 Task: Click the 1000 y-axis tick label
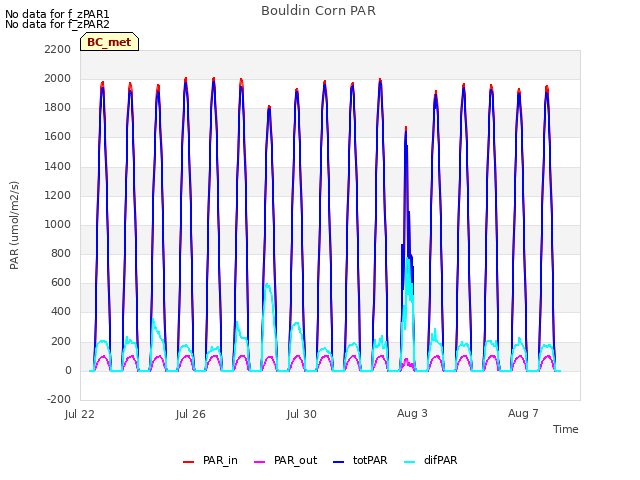[x=58, y=224]
